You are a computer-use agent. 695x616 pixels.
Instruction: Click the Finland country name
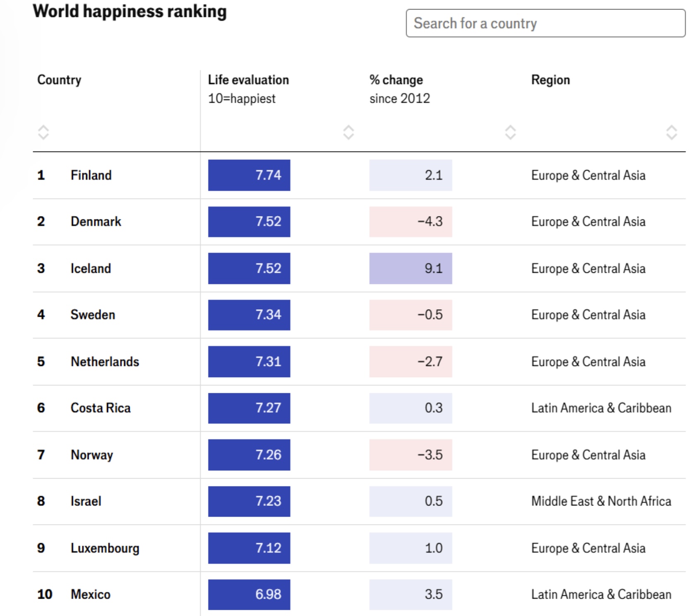click(x=91, y=175)
